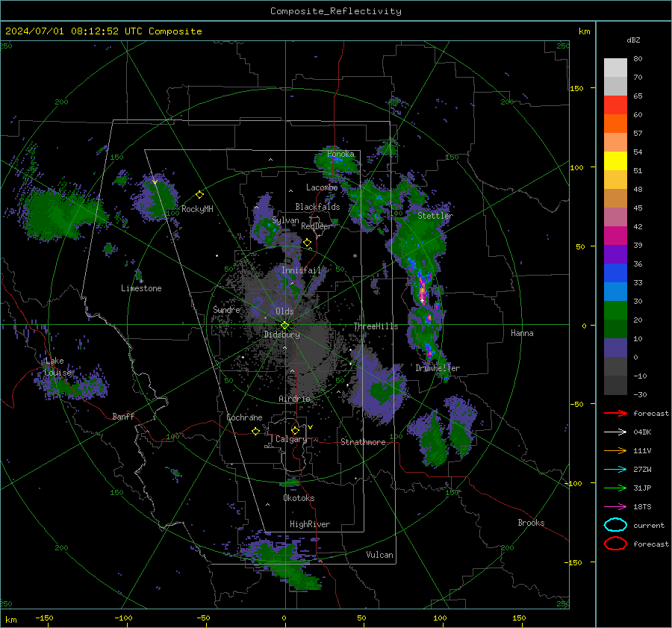
Task: Click the Strathmore city label
Action: click(x=363, y=442)
